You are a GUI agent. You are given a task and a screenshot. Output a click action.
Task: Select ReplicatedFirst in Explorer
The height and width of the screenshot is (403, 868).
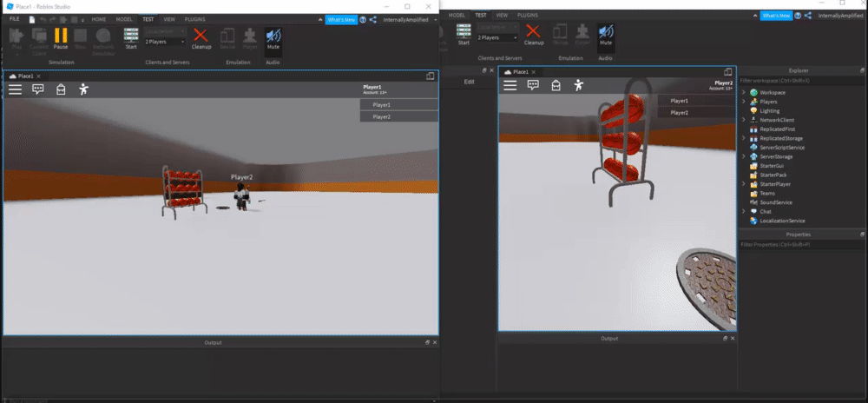(x=775, y=129)
